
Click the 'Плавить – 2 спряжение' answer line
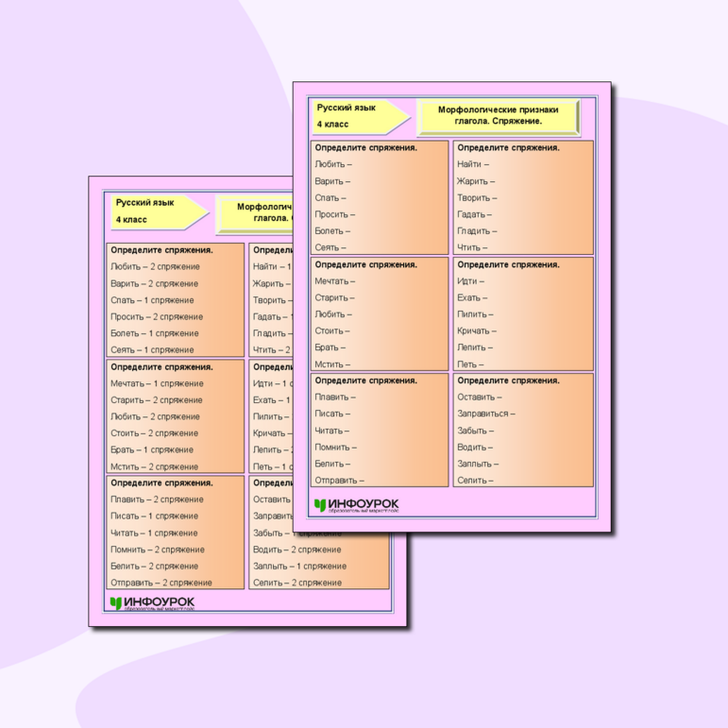157,499
